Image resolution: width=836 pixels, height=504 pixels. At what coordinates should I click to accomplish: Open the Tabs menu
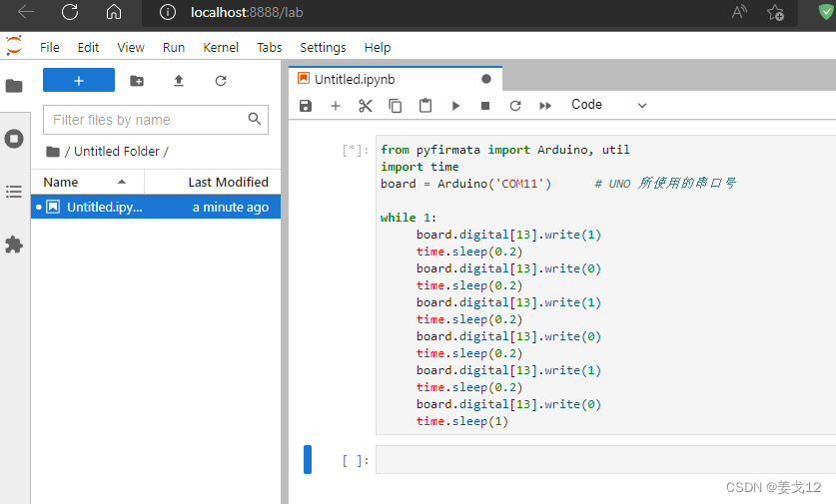(270, 48)
